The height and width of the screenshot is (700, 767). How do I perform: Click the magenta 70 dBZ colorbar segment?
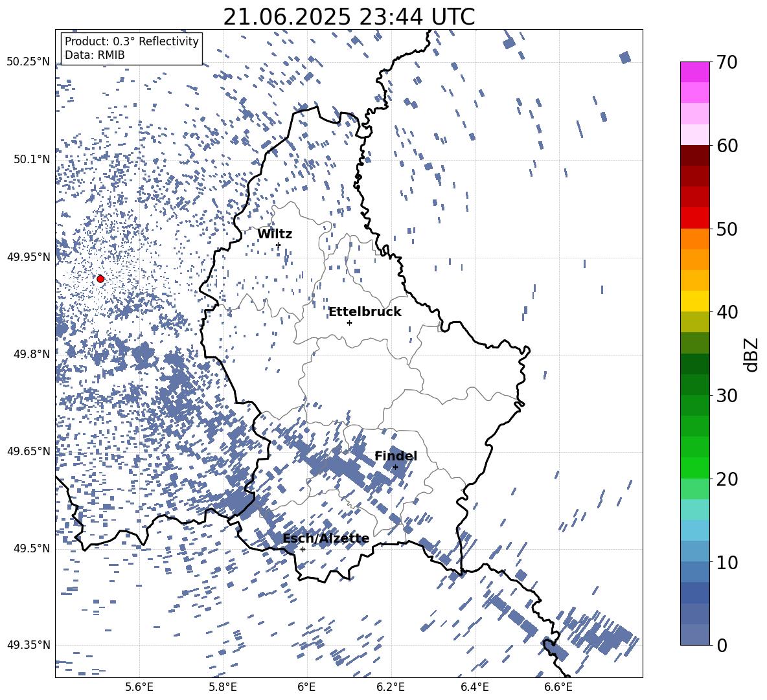[694, 72]
